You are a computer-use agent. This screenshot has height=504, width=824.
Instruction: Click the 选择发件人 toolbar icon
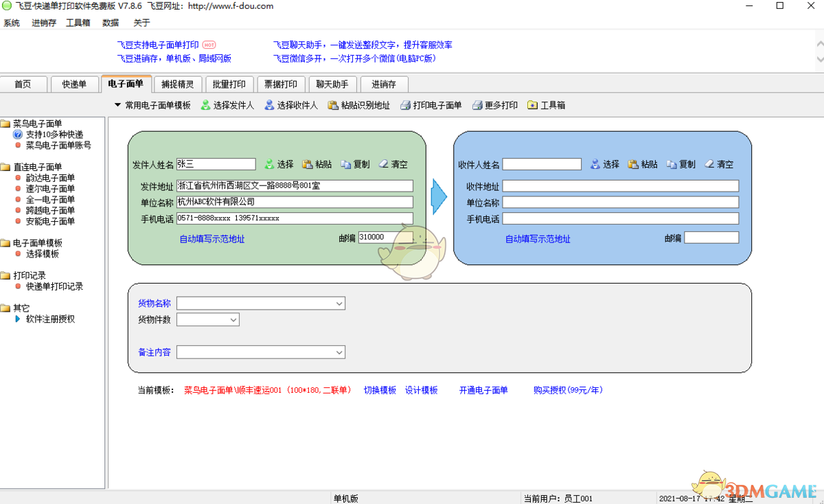coord(206,106)
